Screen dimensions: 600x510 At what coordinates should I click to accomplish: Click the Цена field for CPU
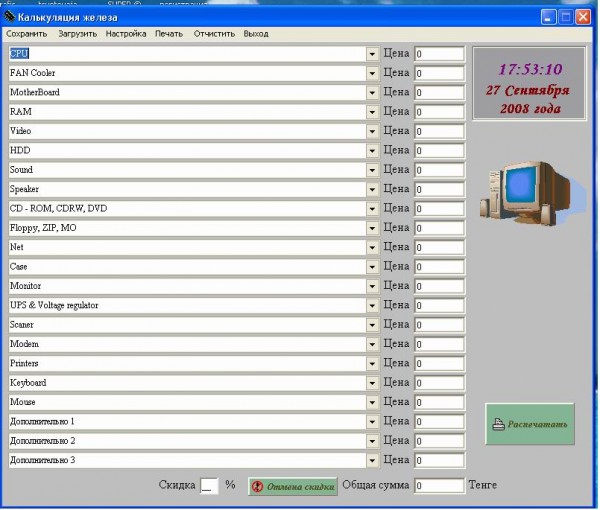click(439, 54)
